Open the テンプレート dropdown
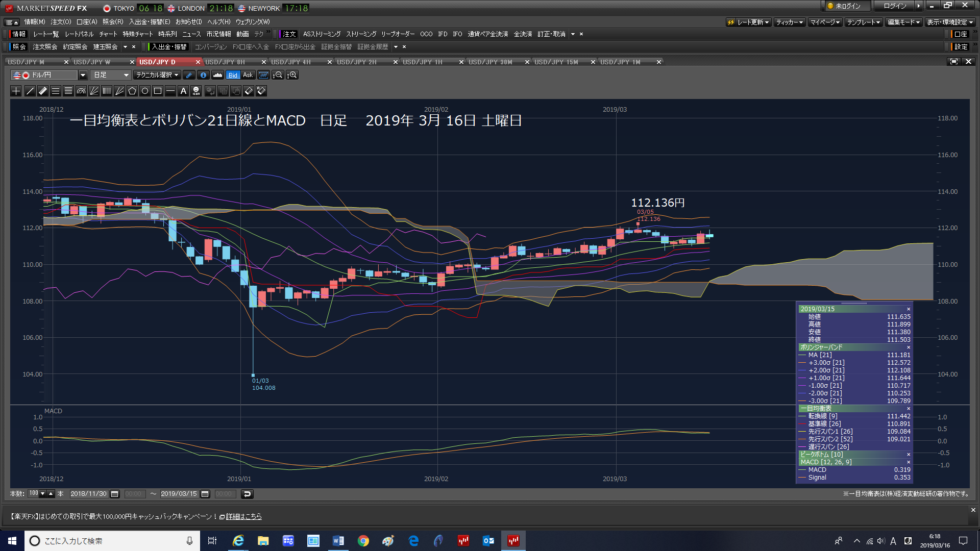 point(864,22)
